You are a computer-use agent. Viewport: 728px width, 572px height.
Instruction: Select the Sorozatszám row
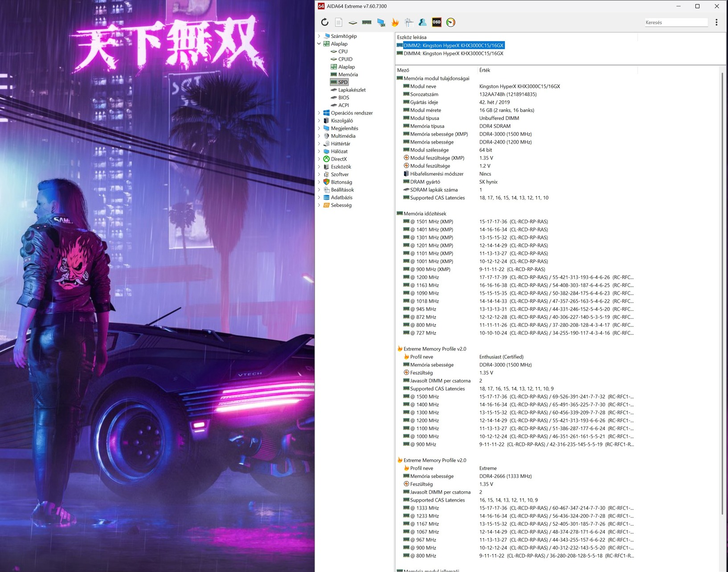(x=516, y=95)
